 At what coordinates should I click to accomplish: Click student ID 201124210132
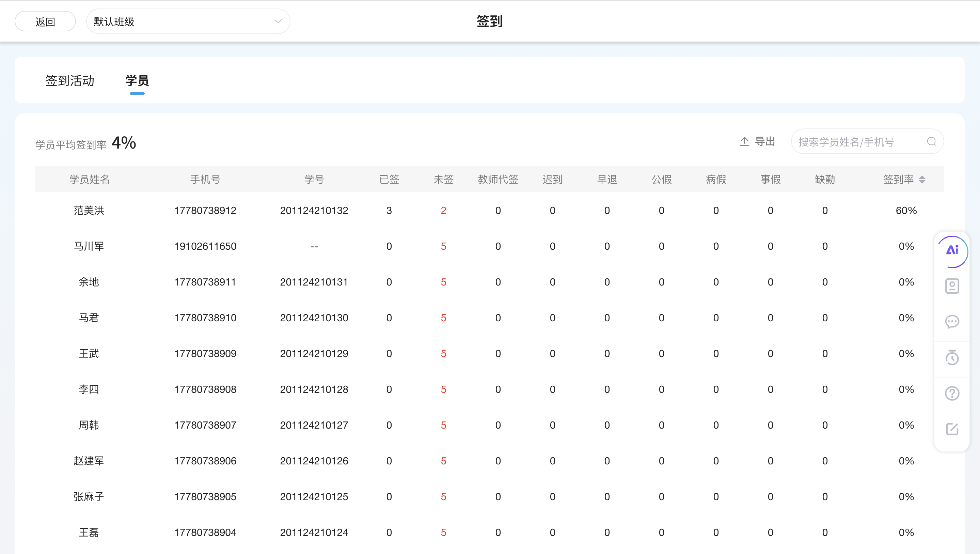tap(314, 211)
